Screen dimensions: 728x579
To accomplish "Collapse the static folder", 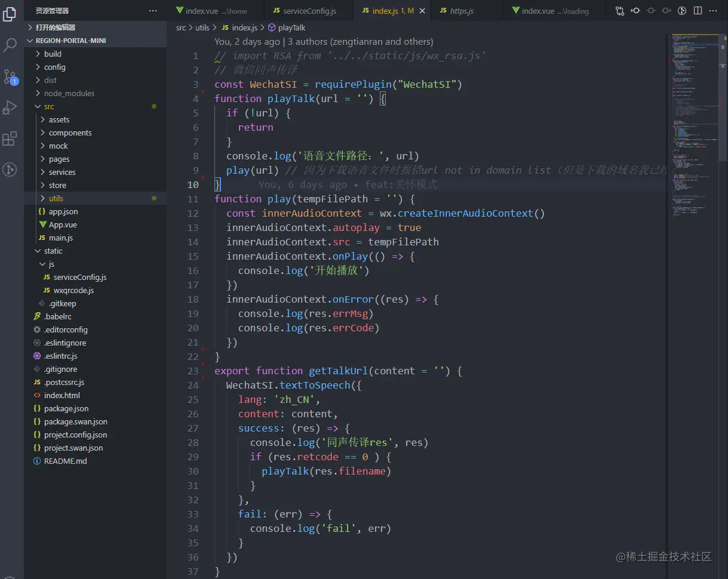I will click(x=95, y=251).
